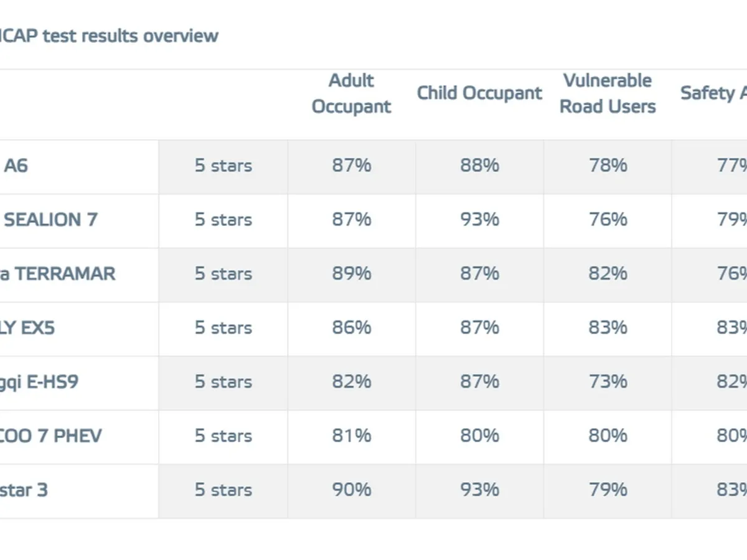Select the A6 row name
The height and width of the screenshot is (560, 747).
click(x=15, y=166)
